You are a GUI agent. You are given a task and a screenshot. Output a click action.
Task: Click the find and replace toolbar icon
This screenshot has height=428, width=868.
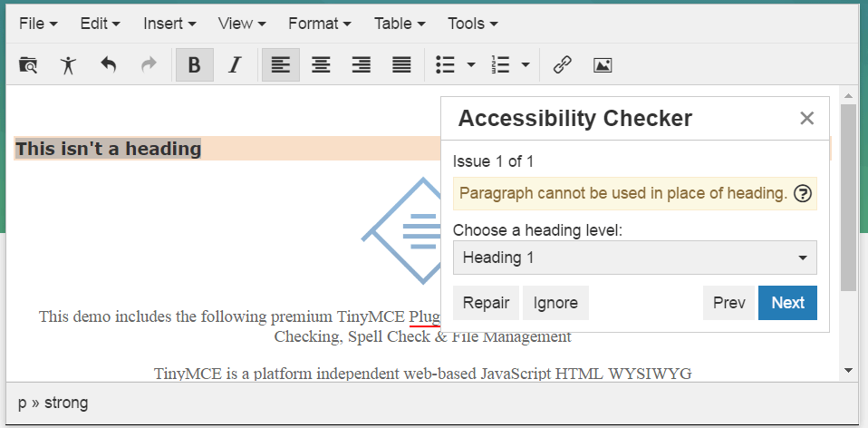[x=28, y=65]
